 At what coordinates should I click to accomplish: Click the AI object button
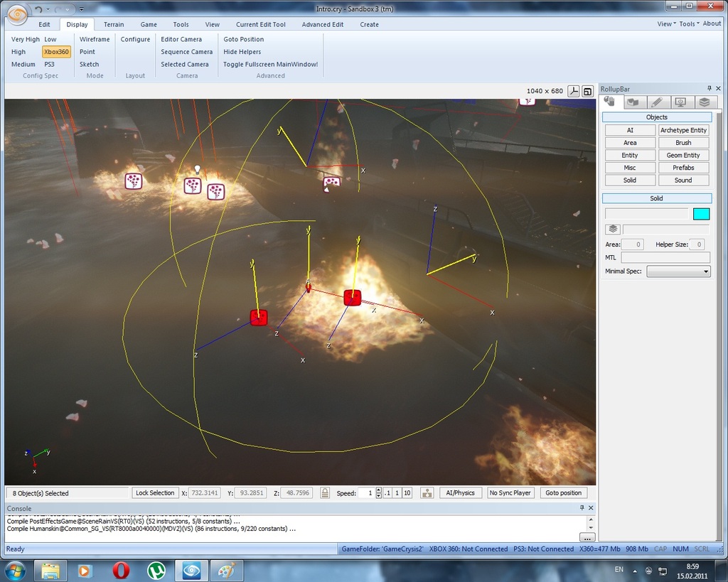630,131
